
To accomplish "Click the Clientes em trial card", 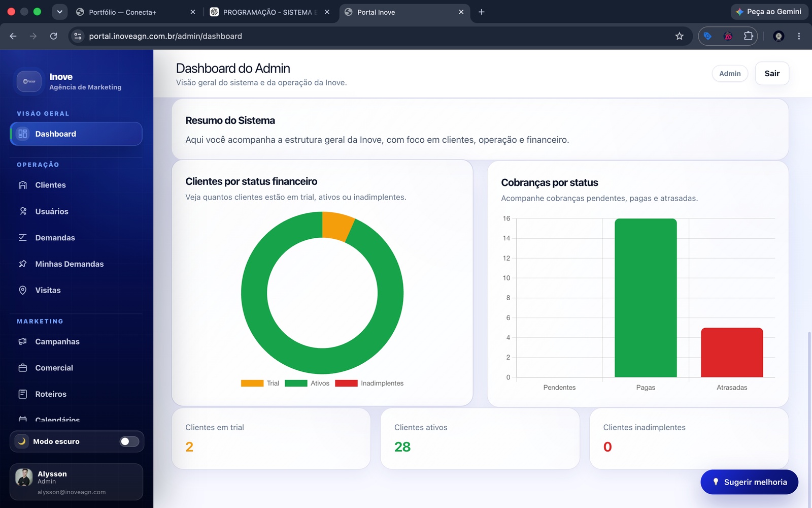I will [x=271, y=438].
